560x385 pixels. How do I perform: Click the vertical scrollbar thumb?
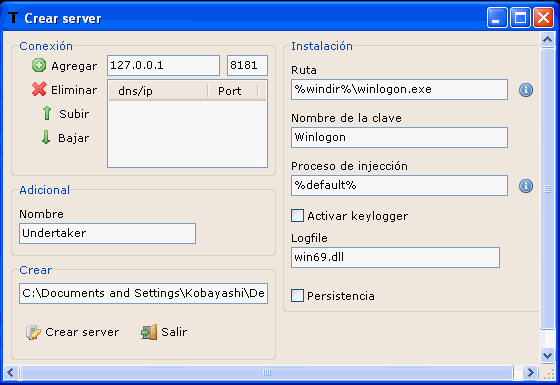(x=547, y=189)
